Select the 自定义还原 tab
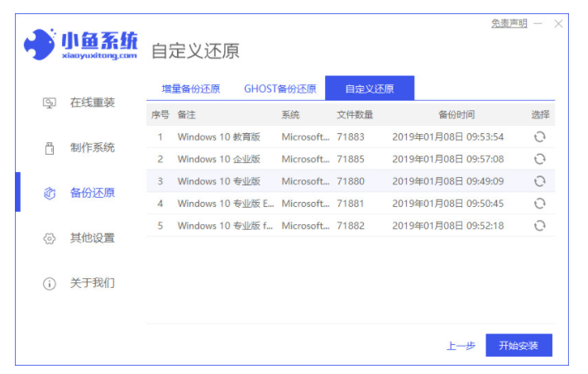The height and width of the screenshot is (374, 588). point(369,89)
